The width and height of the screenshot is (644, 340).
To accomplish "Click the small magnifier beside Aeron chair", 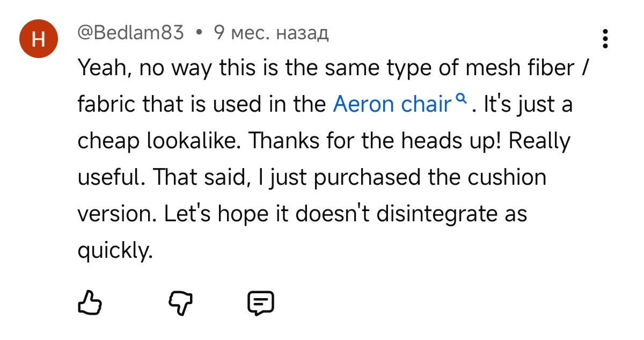I will 460,98.
